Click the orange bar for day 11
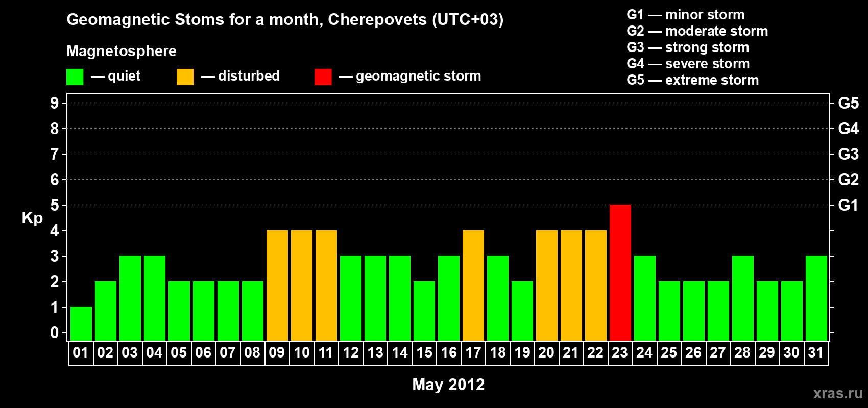The width and height of the screenshot is (868, 408). (326, 285)
